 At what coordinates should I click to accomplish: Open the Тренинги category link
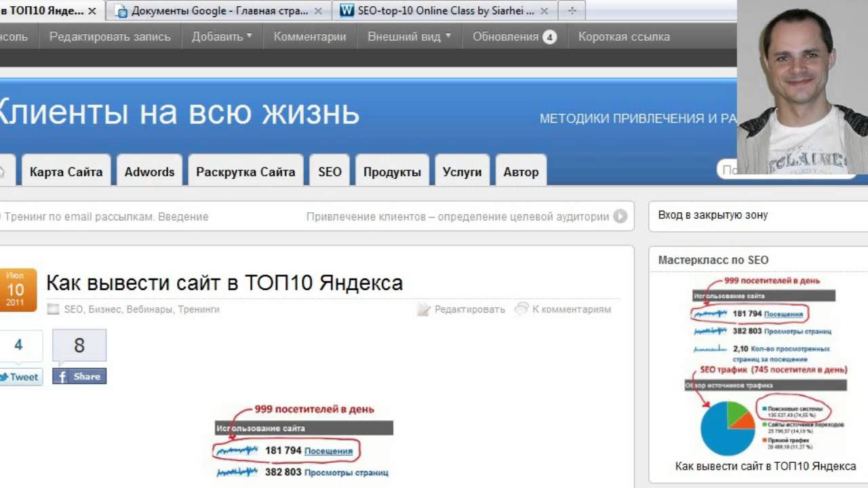tap(199, 309)
